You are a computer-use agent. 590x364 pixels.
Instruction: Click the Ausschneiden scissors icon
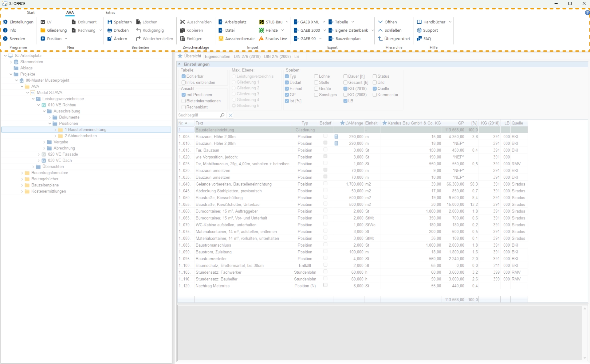pos(183,22)
